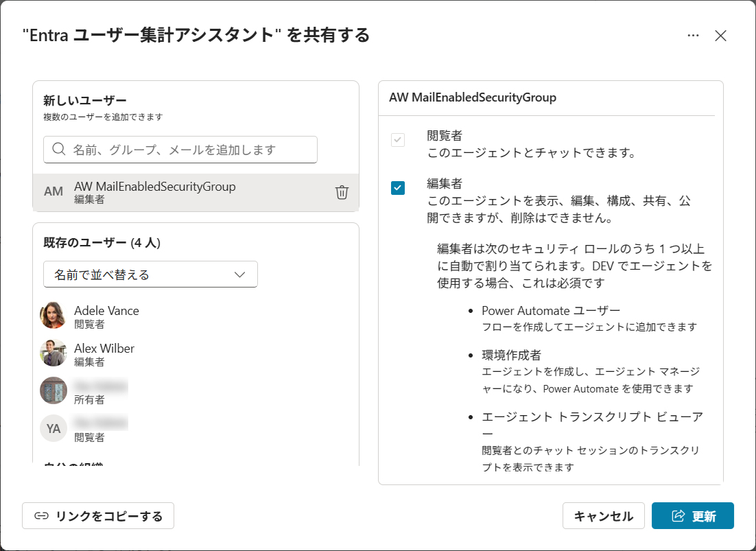The height and width of the screenshot is (551, 756).
Task: Click the 更新 button
Action: (x=693, y=516)
